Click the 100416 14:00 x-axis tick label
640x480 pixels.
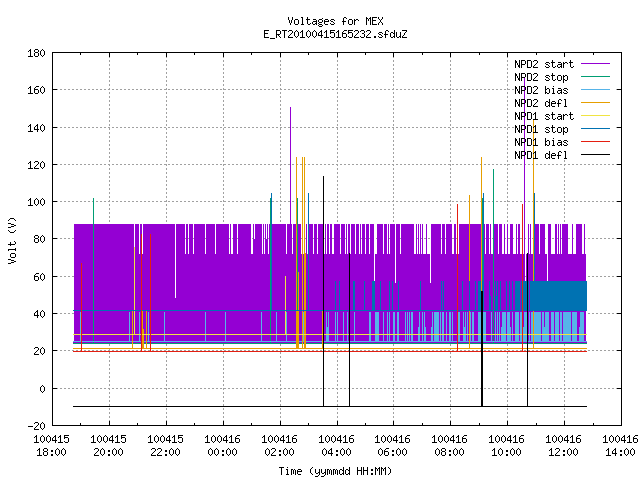coord(620,446)
